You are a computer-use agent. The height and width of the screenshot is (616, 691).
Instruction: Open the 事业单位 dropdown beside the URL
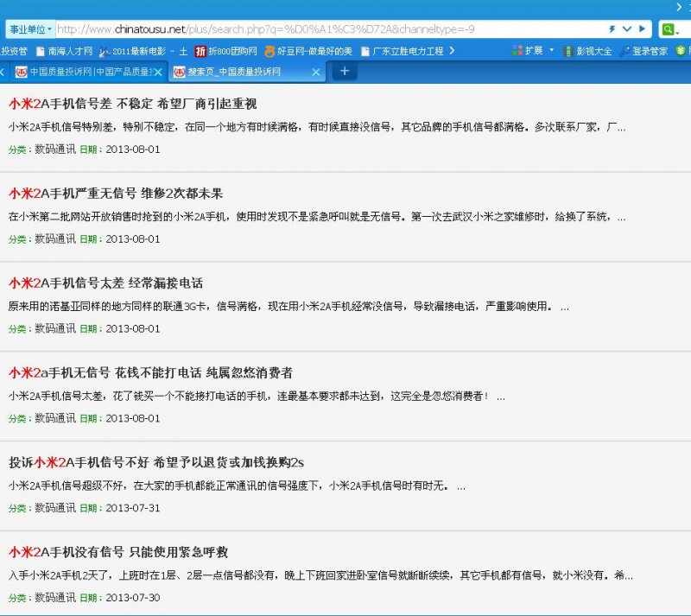[30, 29]
